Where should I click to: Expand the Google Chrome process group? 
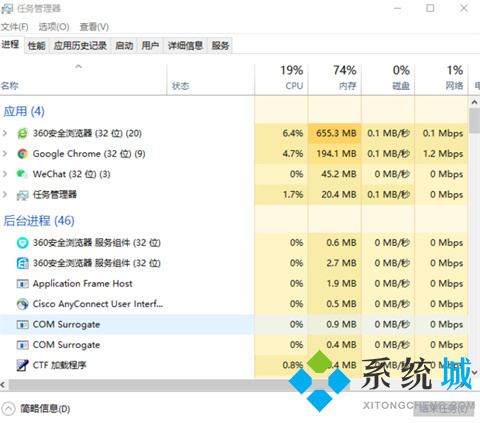click(x=5, y=154)
